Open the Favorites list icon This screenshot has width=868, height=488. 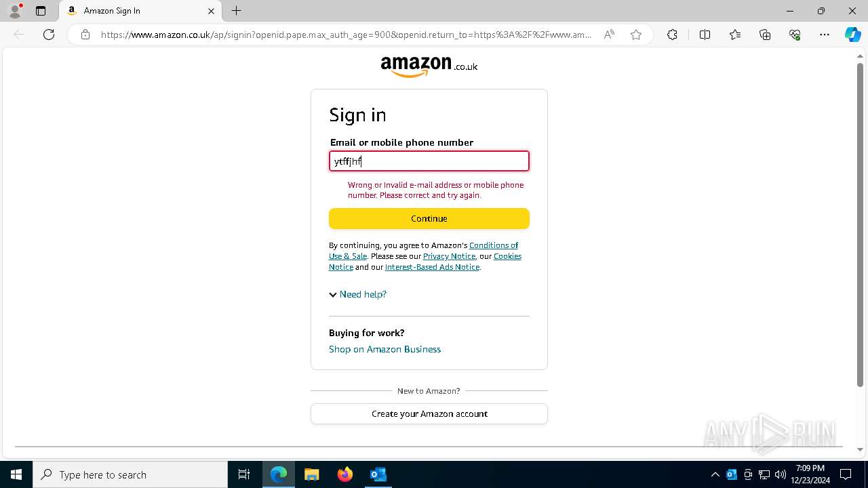click(x=735, y=35)
